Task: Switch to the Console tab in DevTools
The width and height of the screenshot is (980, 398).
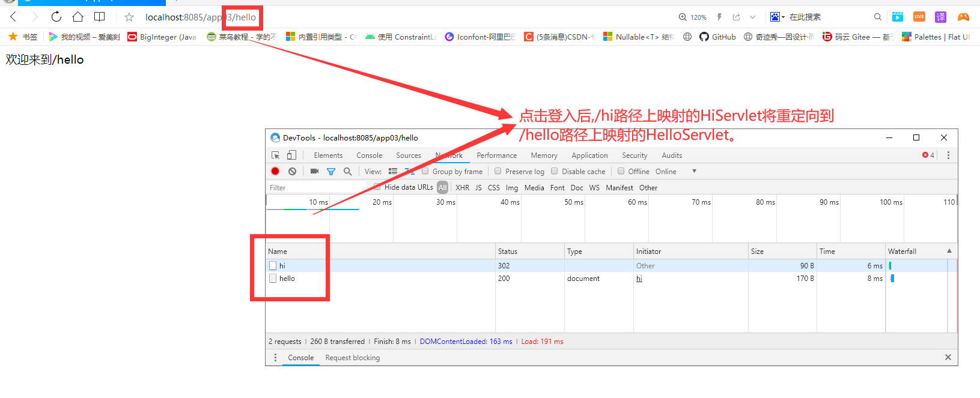Action: (369, 155)
